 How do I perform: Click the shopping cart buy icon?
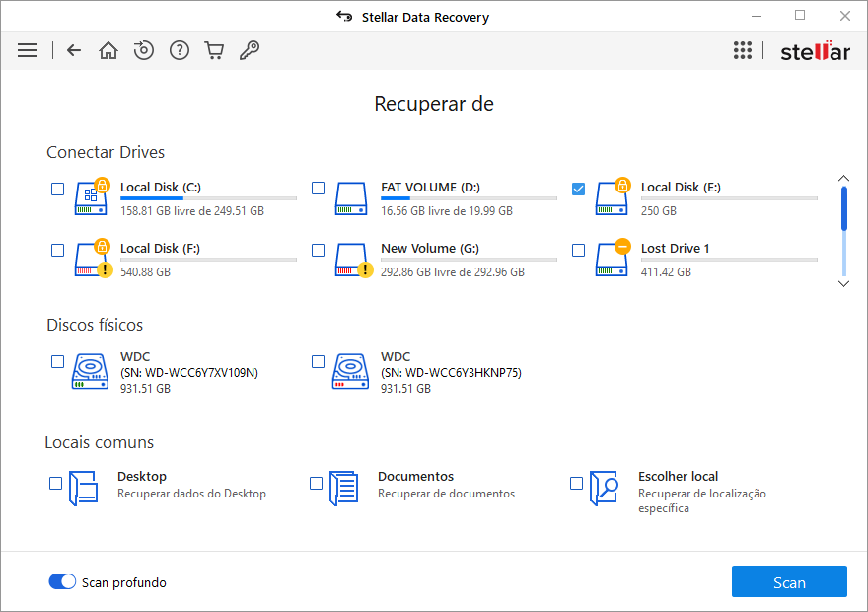tap(214, 50)
